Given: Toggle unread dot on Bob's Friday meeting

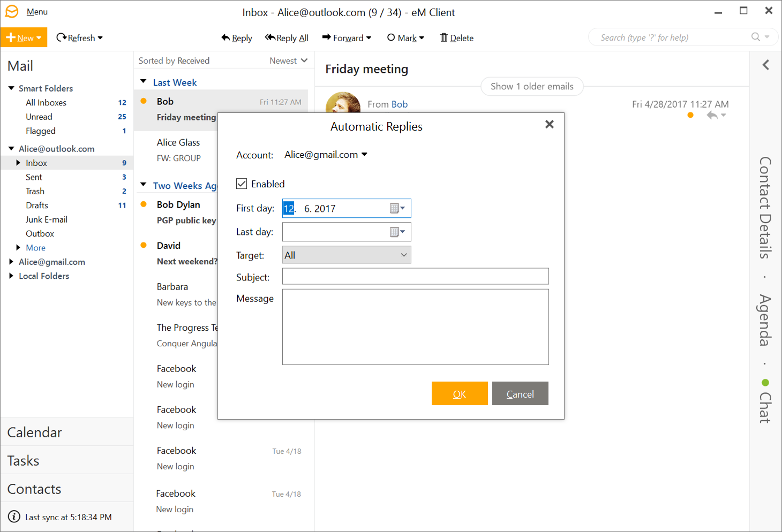Looking at the screenshot, I should (x=144, y=101).
